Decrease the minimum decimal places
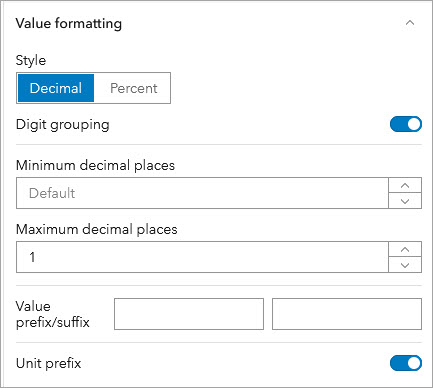433x388 pixels. 405,201
